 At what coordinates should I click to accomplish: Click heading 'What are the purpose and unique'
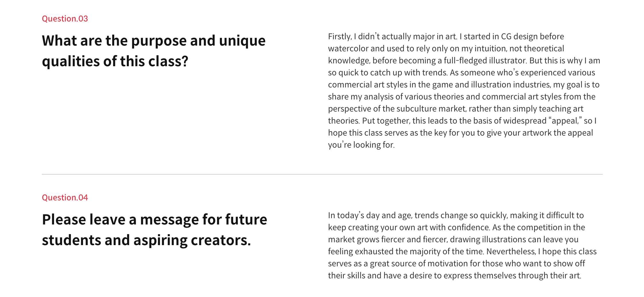(154, 41)
